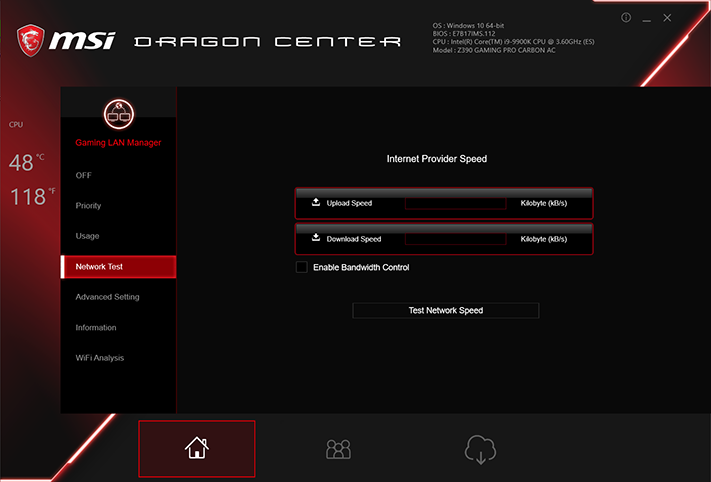This screenshot has width=711, height=482.
Task: Open Advanced Setting
Action: [107, 297]
